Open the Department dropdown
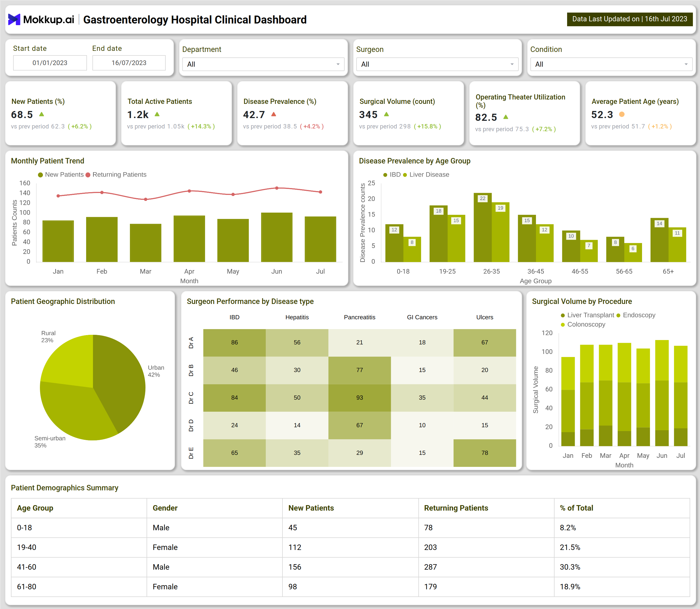 (264, 64)
